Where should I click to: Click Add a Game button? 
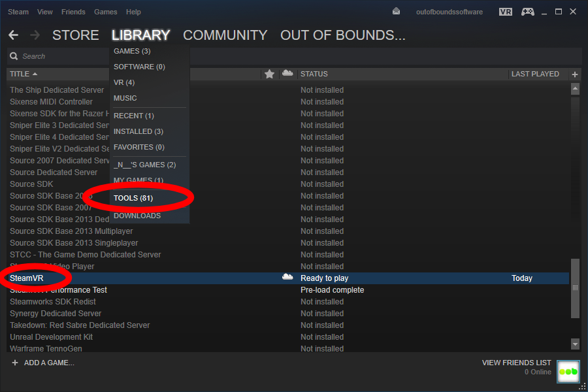(x=43, y=363)
